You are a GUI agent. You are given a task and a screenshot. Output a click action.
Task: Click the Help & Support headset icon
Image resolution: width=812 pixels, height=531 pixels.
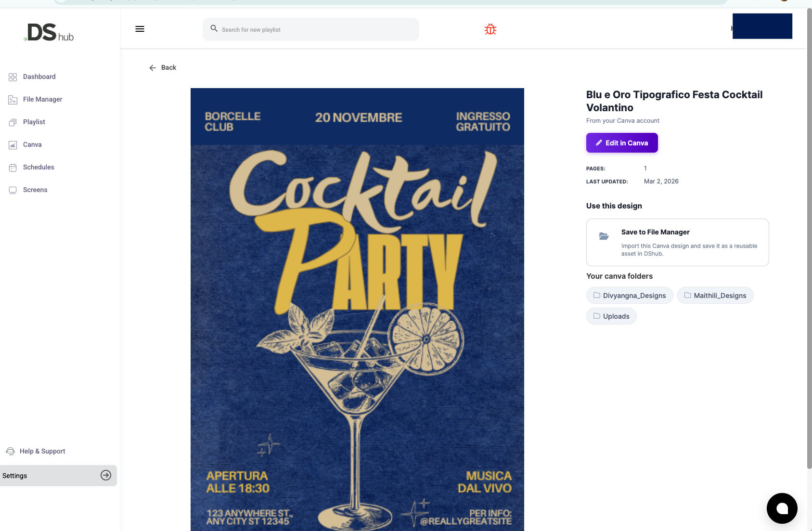point(11,452)
